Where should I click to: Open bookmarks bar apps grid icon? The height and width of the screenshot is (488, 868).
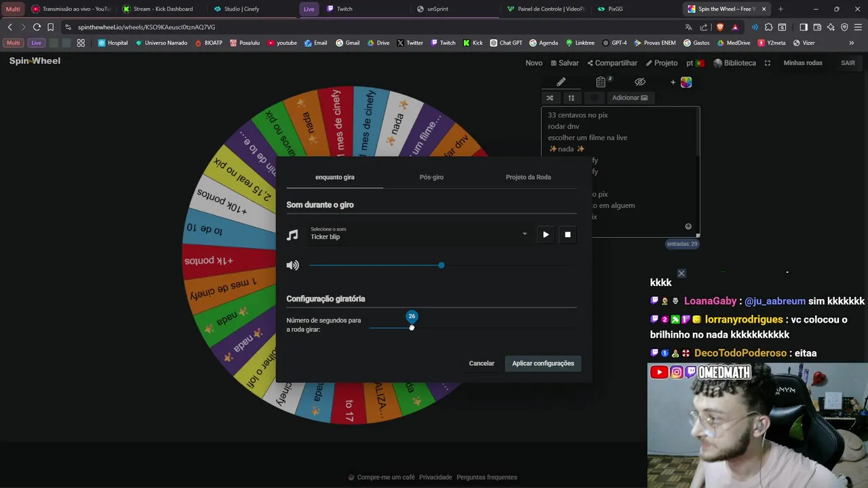[x=81, y=43]
